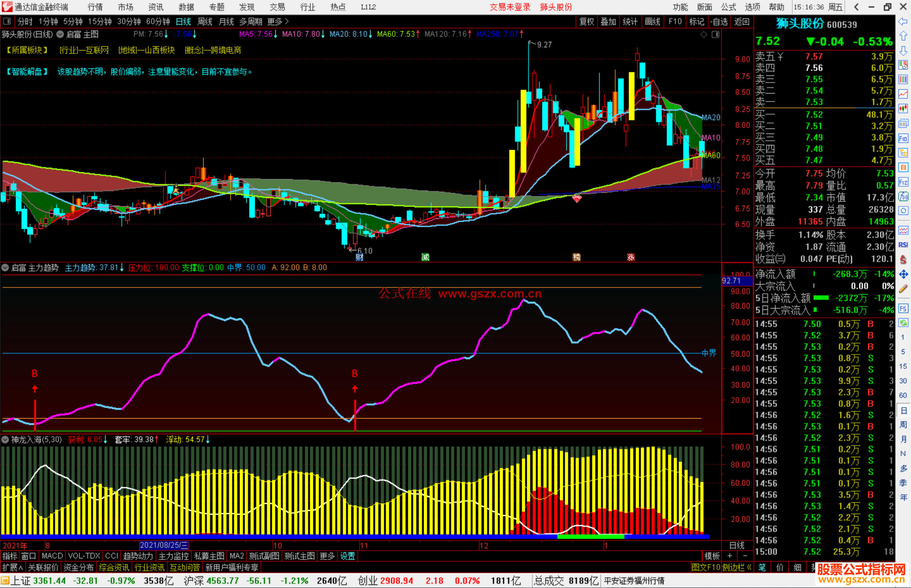This screenshot has width=911, height=588.
Task: Click the status bar icon before 上证
Action: tap(5, 581)
